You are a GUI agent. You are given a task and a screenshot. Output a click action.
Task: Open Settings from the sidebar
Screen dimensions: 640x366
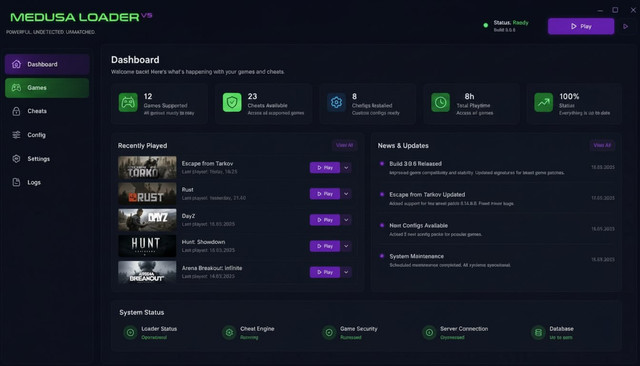47,159
